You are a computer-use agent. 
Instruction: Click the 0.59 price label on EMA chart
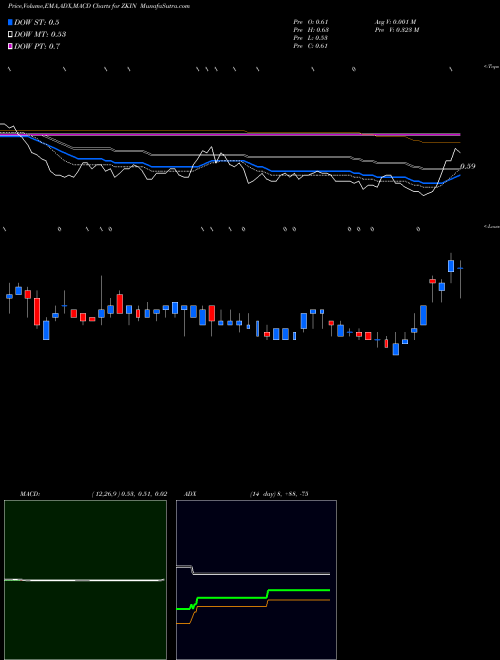468,166
